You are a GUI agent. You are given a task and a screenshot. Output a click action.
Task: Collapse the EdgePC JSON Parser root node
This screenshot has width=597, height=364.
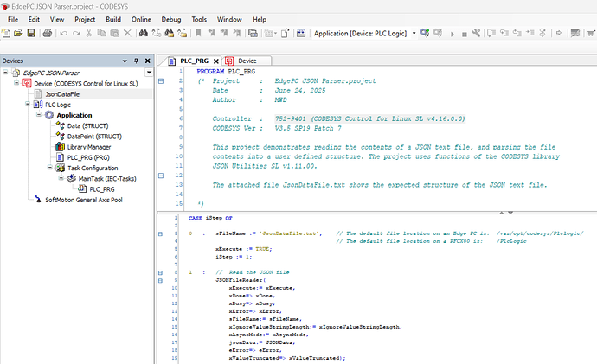(5, 73)
